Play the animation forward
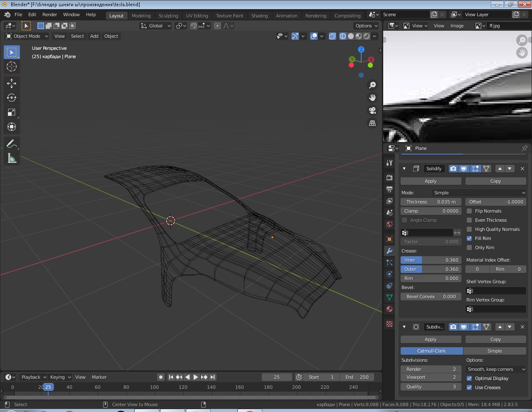This screenshot has width=532, height=412. tap(196, 377)
